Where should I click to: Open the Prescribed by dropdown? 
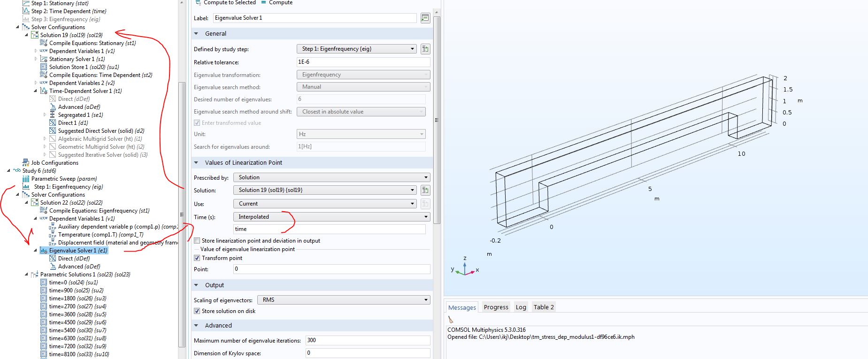pyautogui.click(x=331, y=177)
